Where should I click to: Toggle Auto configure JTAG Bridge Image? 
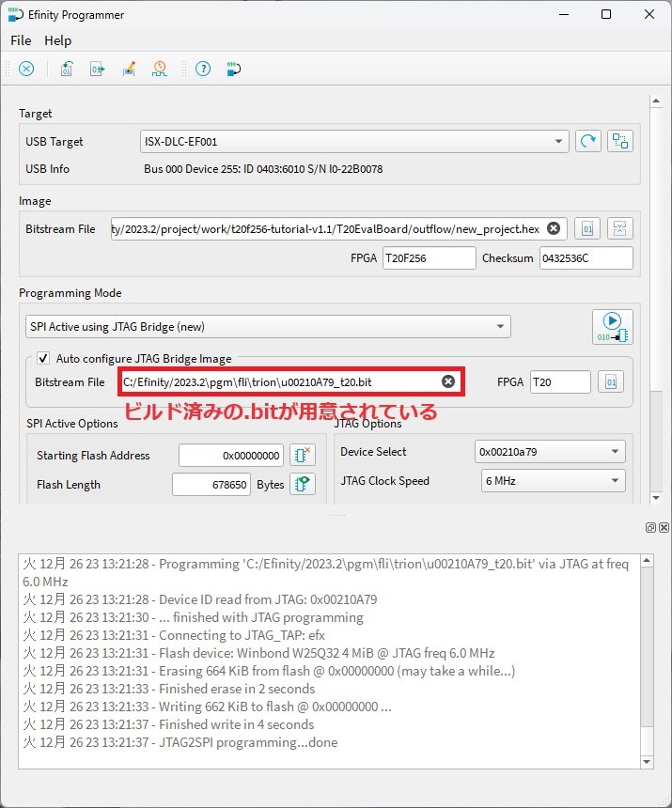pos(43,358)
